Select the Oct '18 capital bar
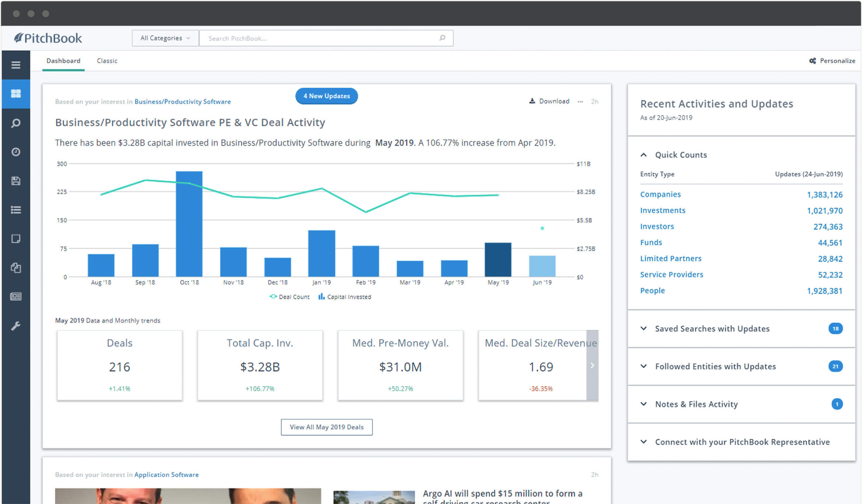The width and height of the screenshot is (862, 504). [189, 224]
